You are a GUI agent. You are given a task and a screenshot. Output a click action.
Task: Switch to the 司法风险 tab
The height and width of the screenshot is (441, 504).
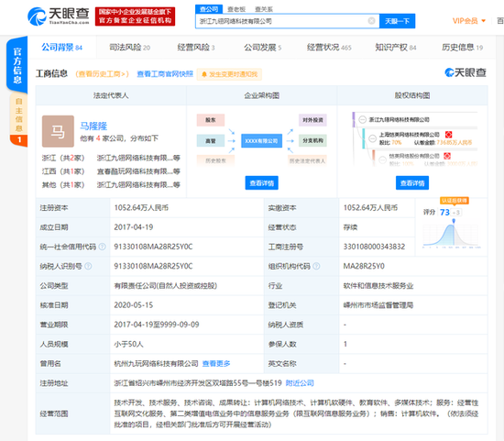[x=130, y=48]
